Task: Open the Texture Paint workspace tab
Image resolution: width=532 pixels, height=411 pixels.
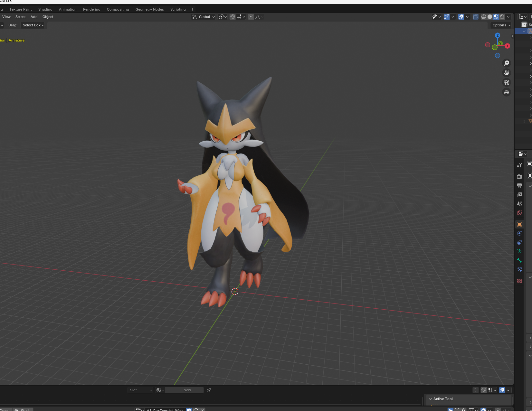Action: [21, 9]
